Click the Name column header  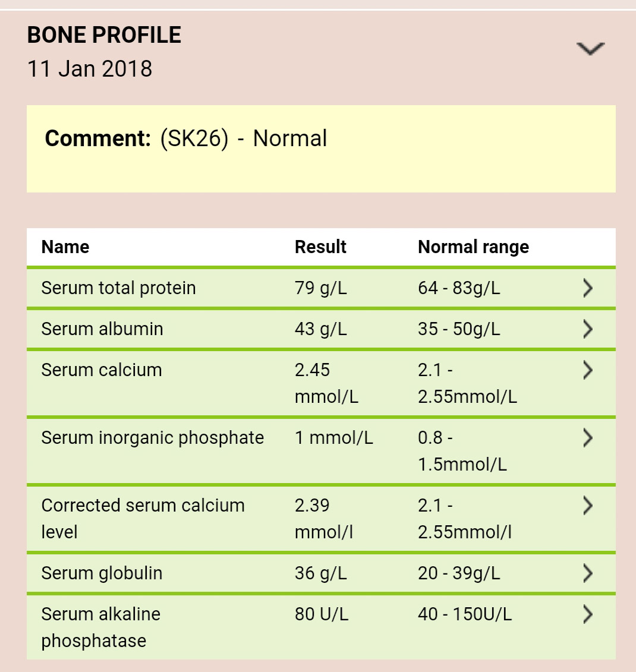coord(65,247)
